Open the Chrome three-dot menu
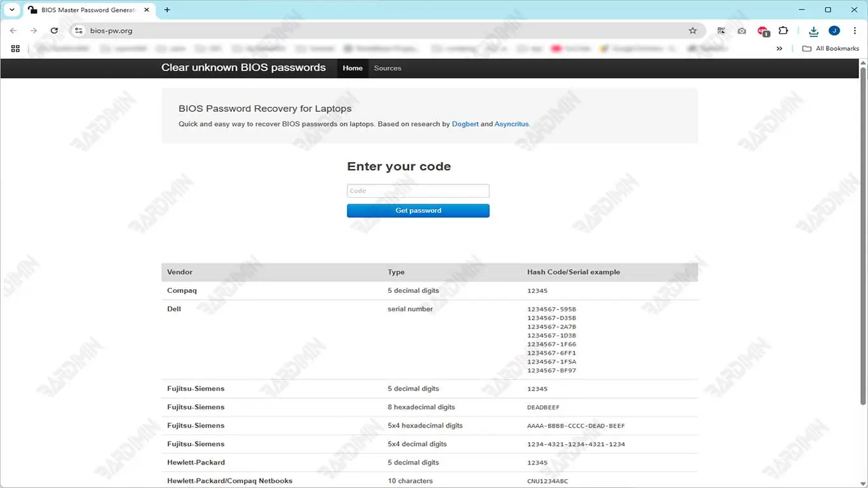The image size is (868, 488). coord(855,30)
